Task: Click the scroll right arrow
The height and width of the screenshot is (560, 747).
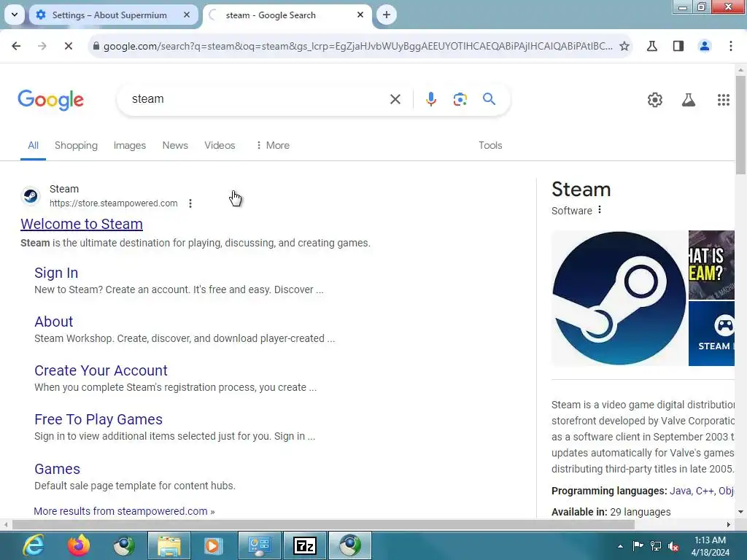Action: pos(729,524)
